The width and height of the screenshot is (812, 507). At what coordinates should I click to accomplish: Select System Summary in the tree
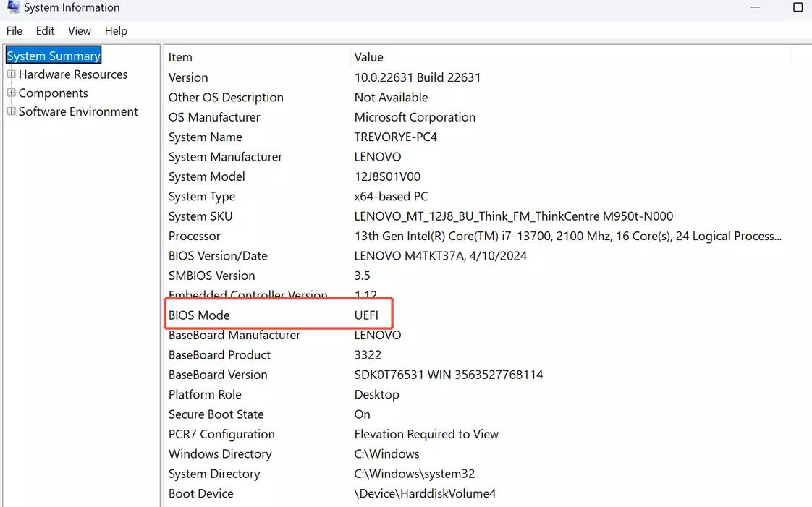tap(54, 56)
